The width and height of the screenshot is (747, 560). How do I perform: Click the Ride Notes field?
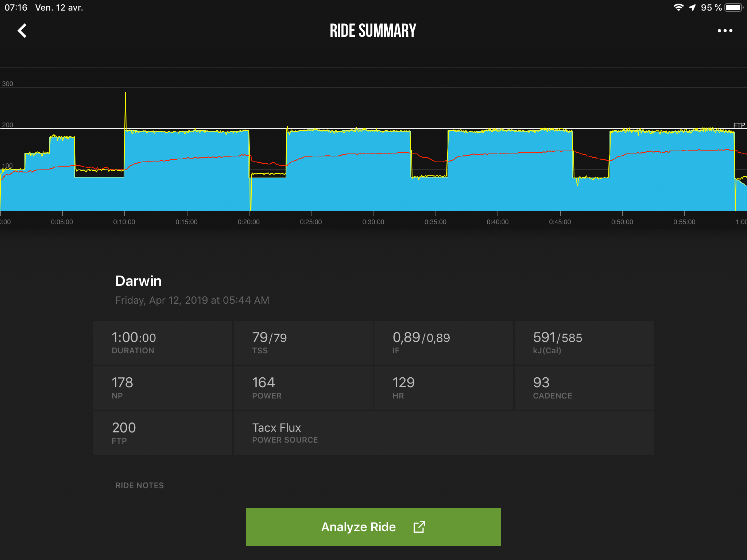[140, 486]
